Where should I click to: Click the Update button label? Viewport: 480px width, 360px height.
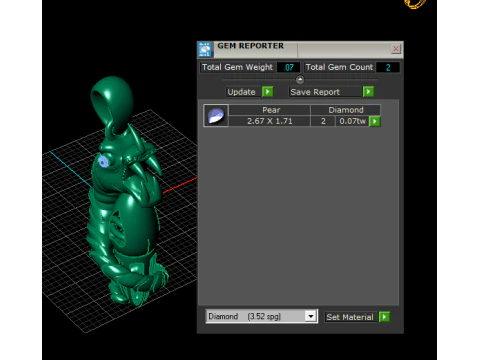coord(241,92)
